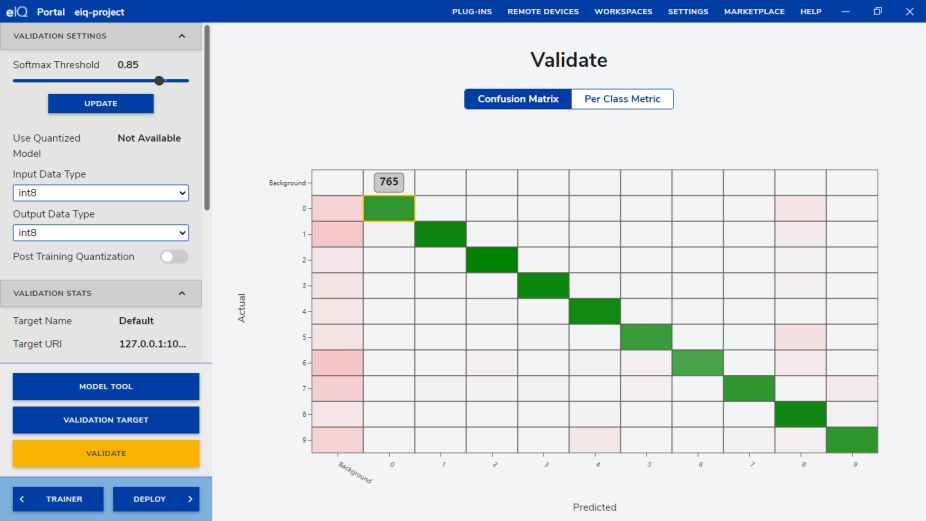Open the Remote Devices menu
Viewport: 926px width, 521px height.
pyautogui.click(x=543, y=11)
